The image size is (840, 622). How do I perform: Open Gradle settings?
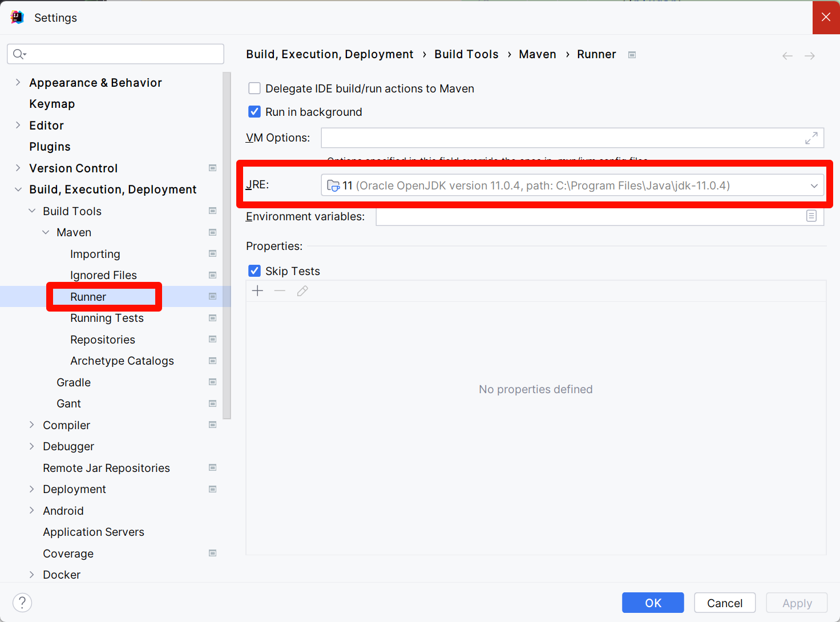[x=74, y=382]
